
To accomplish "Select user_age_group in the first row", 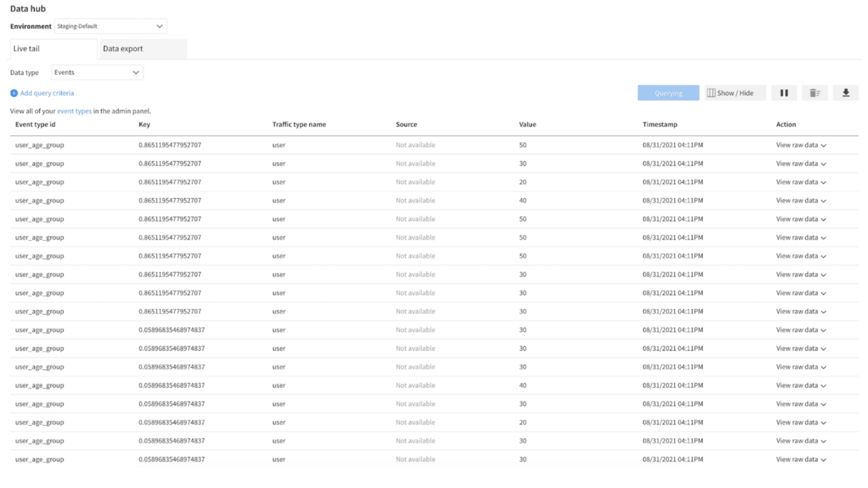I will point(40,145).
